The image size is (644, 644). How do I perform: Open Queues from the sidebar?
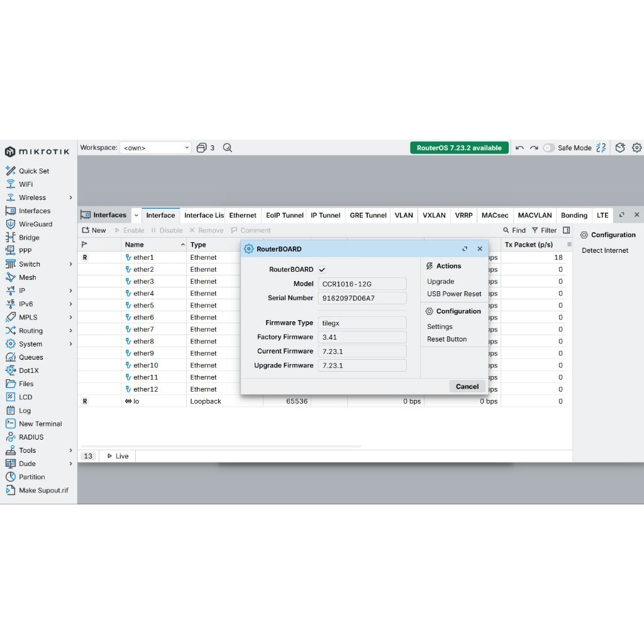[31, 357]
